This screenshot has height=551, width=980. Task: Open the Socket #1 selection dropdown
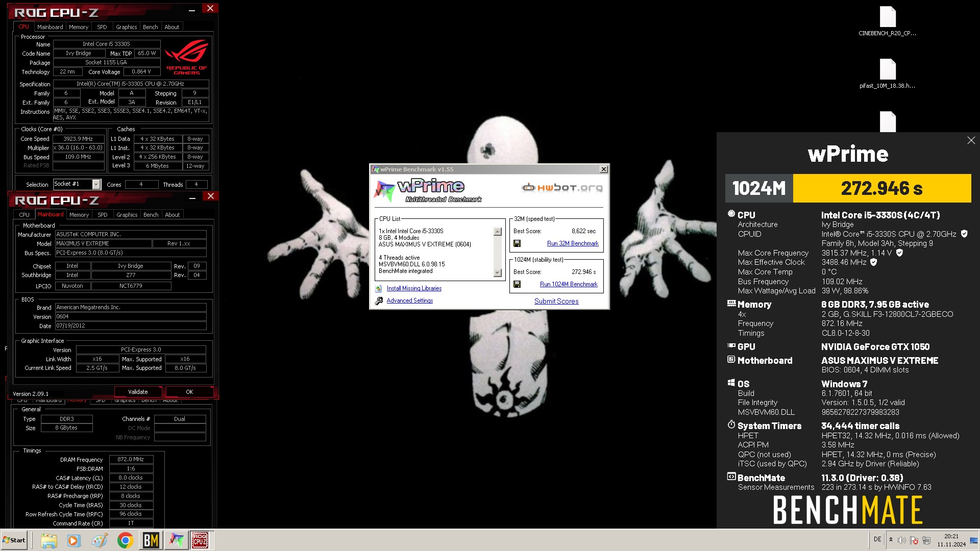click(x=96, y=184)
